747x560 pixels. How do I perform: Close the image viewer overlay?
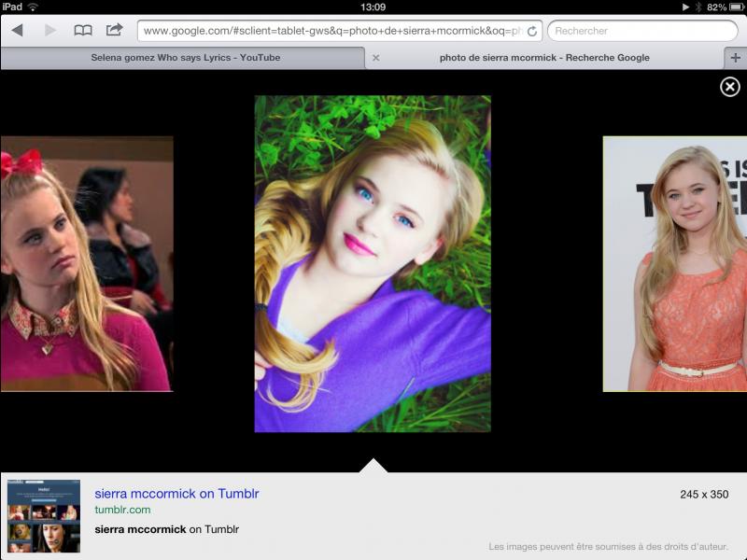tap(730, 87)
